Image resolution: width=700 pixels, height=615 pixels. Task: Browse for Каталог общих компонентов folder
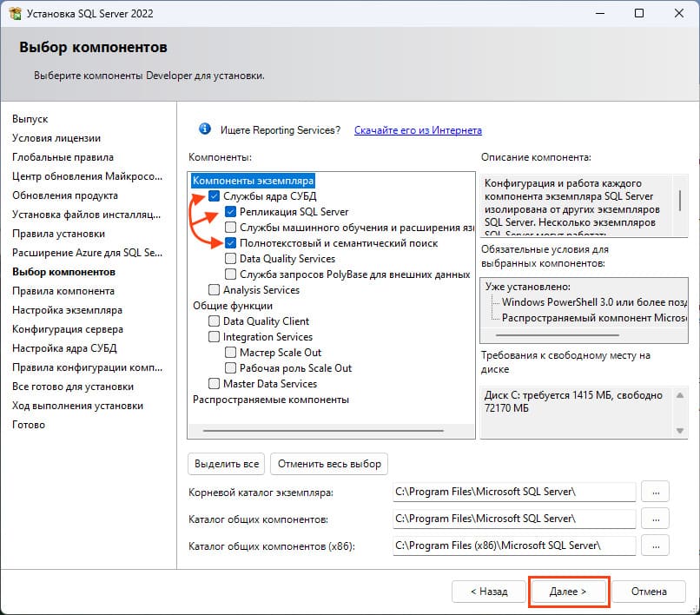[x=656, y=519]
